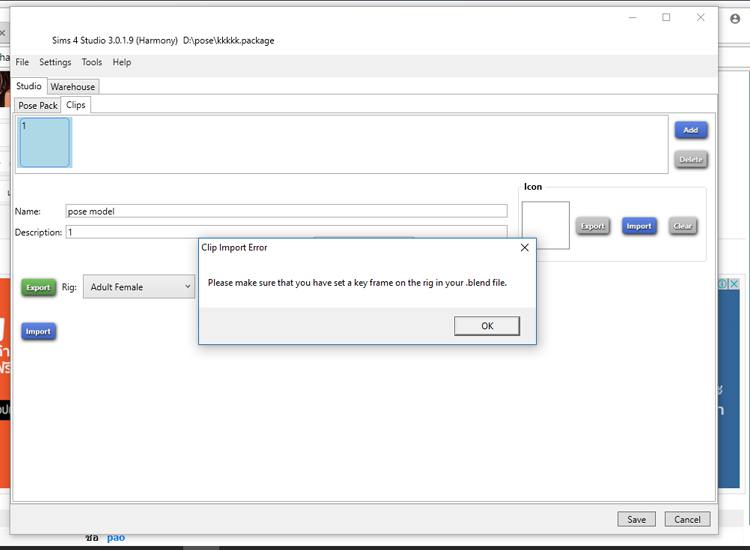Image resolution: width=750 pixels, height=550 pixels.
Task: Click the blue Import clip button below Export
Action: (x=38, y=331)
